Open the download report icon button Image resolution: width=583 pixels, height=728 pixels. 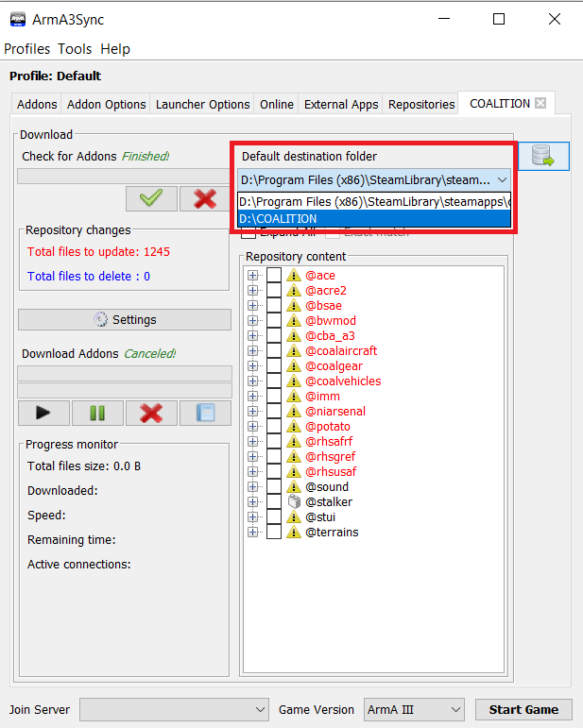(x=205, y=413)
